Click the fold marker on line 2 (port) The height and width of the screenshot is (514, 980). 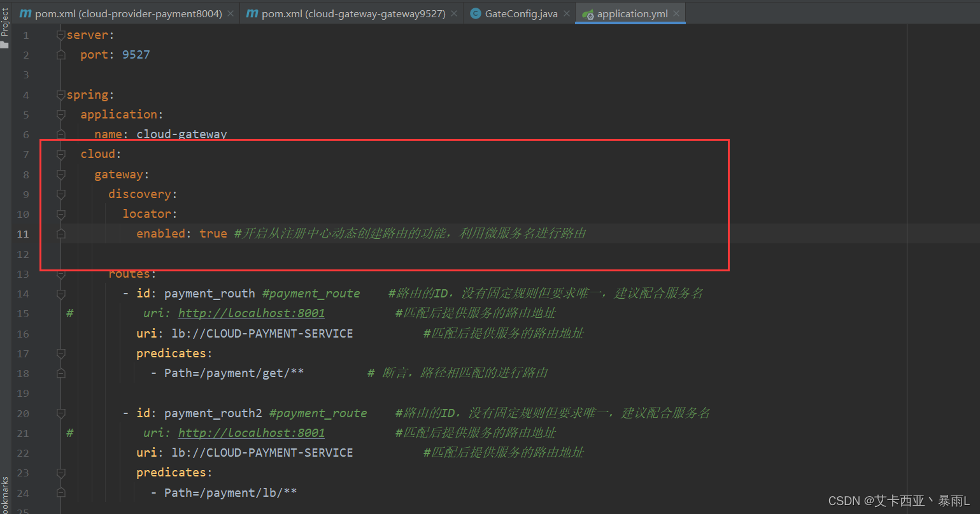click(61, 55)
